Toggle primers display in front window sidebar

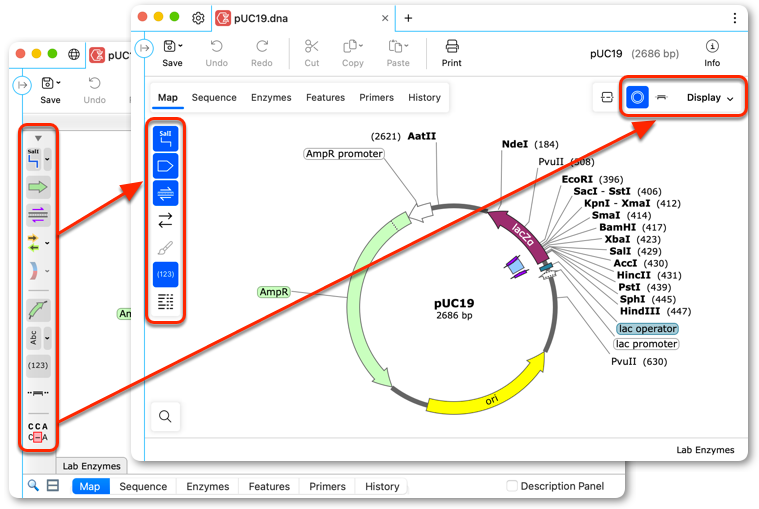click(166, 194)
